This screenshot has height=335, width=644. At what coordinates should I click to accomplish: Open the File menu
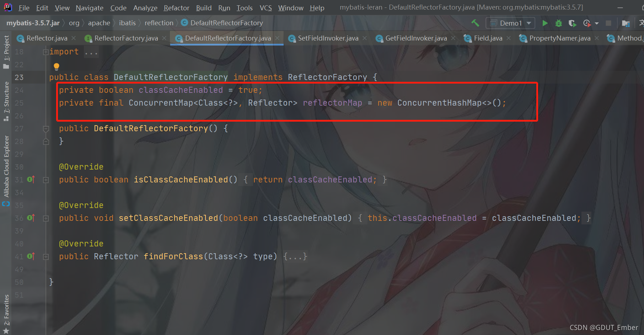(24, 8)
